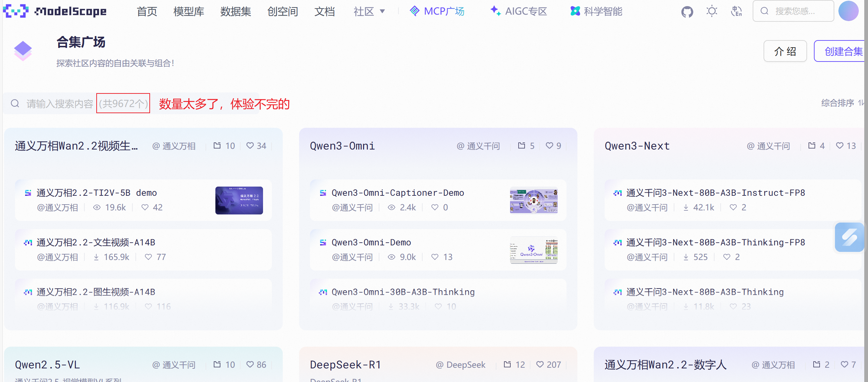The width and height of the screenshot is (868, 382).
Task: Click the MCP广场 diamond icon
Action: 414,11
